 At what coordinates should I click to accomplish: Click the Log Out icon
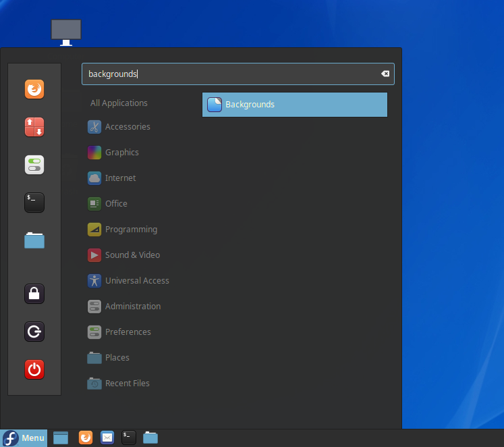coord(34,332)
